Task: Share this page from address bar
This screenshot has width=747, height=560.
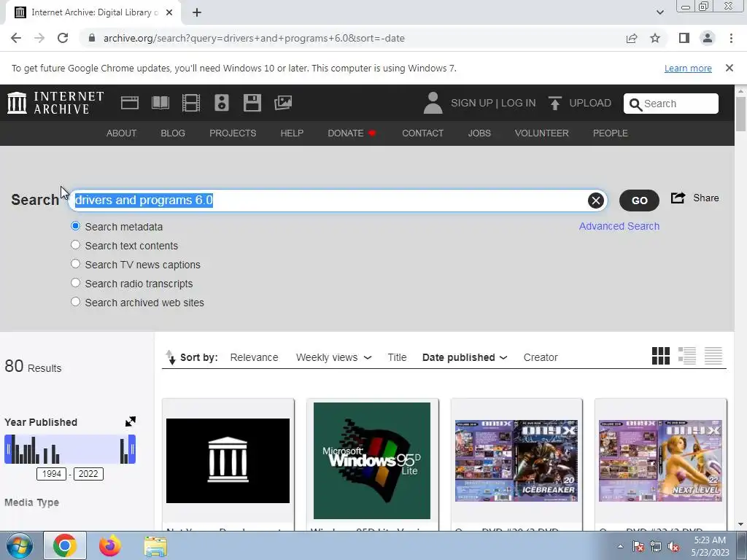Action: pos(632,38)
